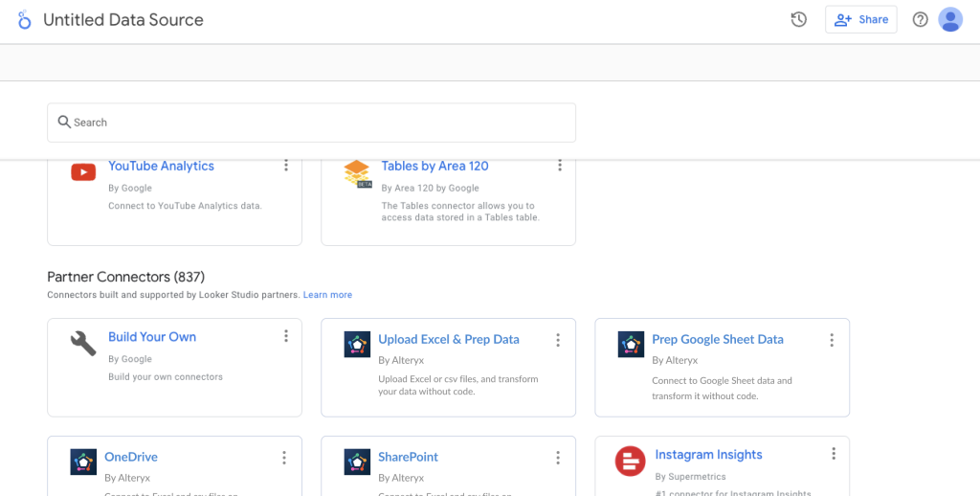Open the help question mark icon
This screenshot has height=496, width=980.
920,19
